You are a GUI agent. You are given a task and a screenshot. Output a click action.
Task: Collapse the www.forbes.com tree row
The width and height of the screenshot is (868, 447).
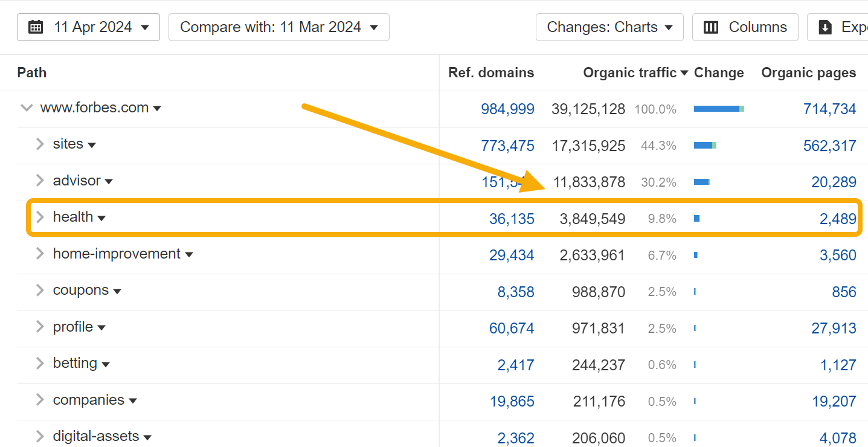[26, 108]
